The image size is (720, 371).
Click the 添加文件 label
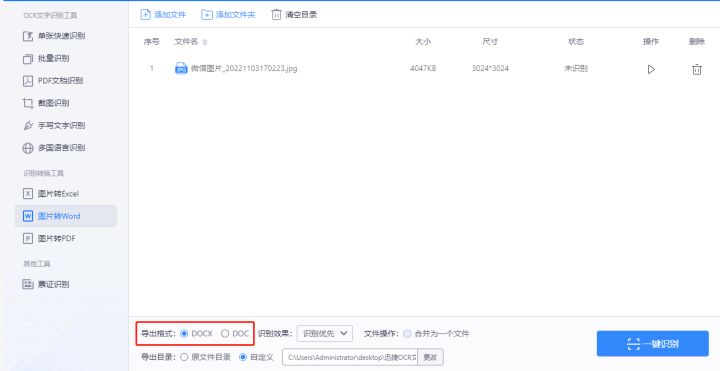coord(170,15)
